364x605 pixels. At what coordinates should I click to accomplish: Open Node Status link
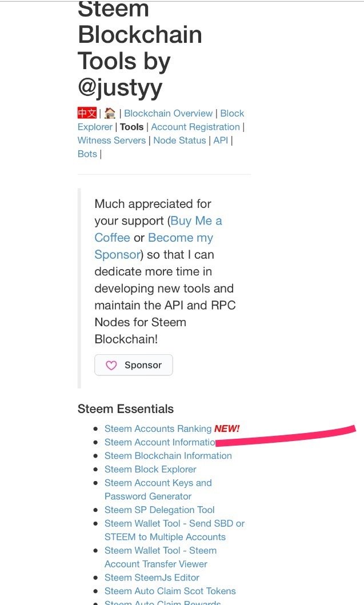(179, 140)
